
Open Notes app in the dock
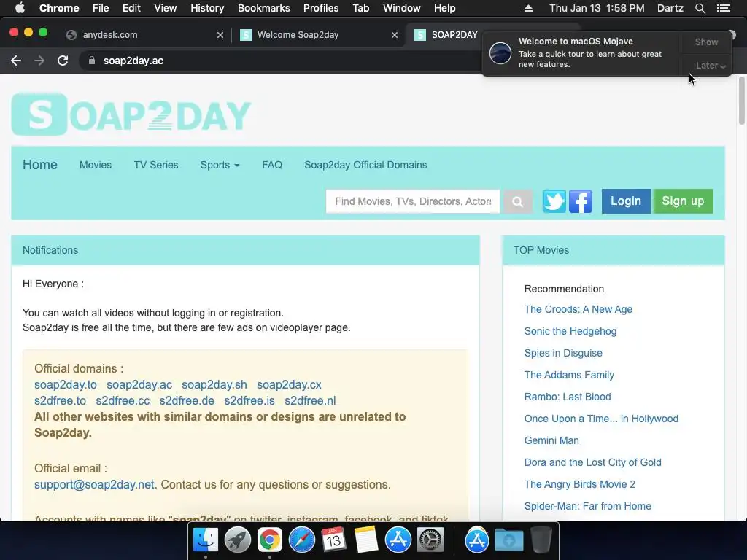coord(366,540)
